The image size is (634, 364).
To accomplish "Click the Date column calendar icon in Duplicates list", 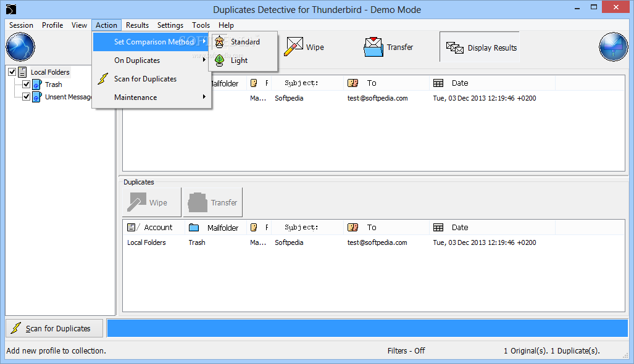I will [x=438, y=228].
